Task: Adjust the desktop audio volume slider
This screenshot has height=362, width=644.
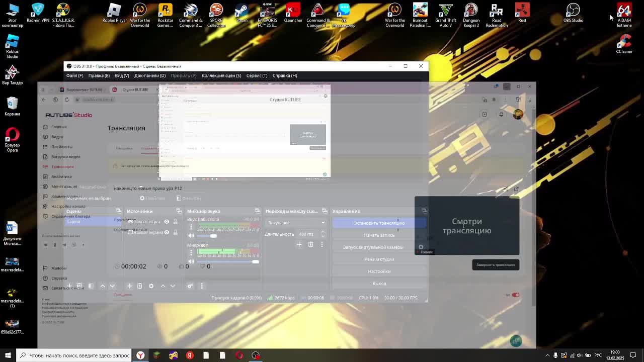Action: pyautogui.click(x=227, y=236)
